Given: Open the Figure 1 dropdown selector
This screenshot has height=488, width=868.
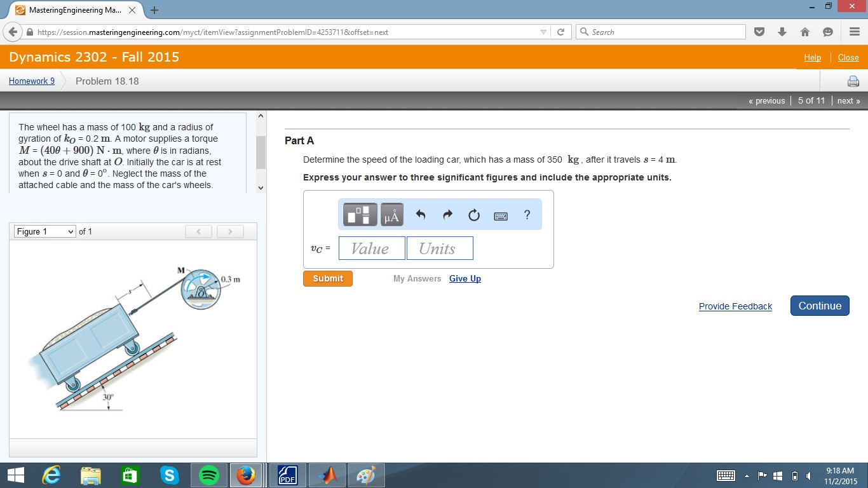Looking at the screenshot, I should [x=44, y=231].
